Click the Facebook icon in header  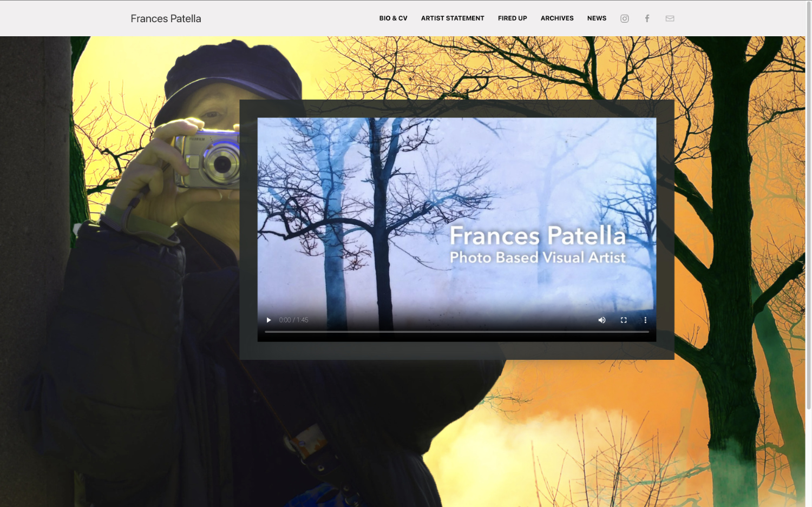coord(647,18)
